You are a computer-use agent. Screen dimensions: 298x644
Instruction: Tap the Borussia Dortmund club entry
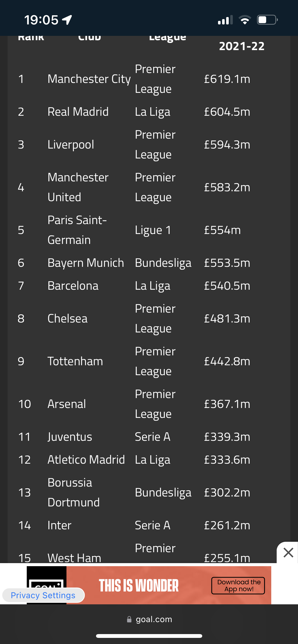click(x=74, y=492)
